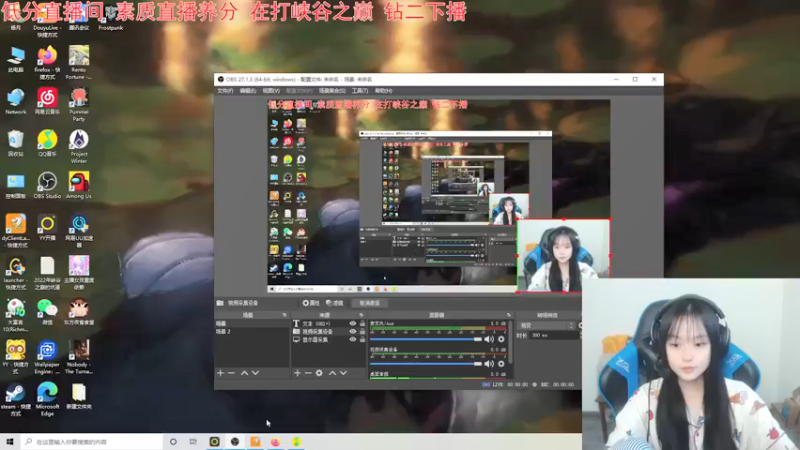Move selected source down in sources list
This screenshot has height=450, width=800.
coord(343,373)
